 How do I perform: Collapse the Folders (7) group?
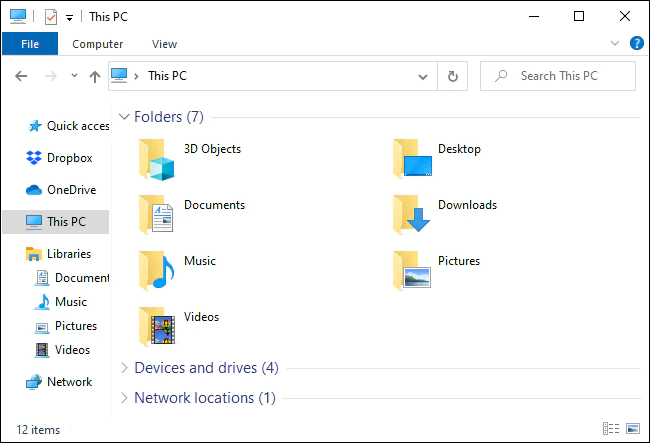coord(124,117)
